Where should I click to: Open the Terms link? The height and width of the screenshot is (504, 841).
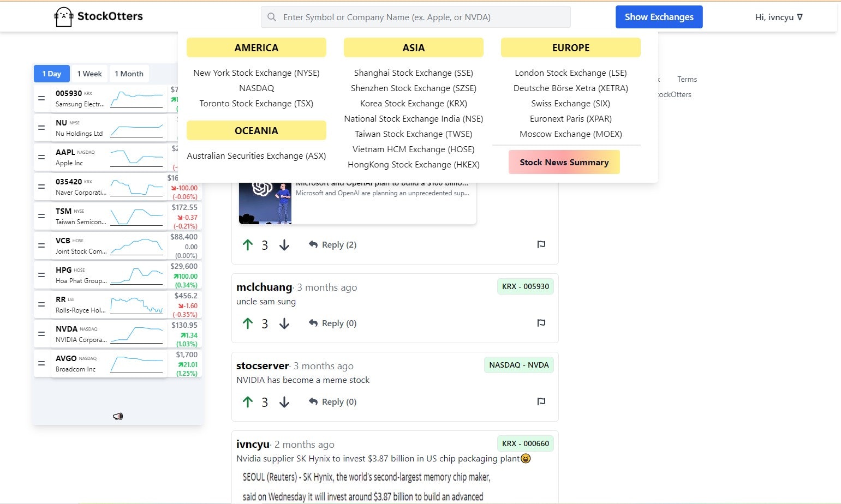coord(687,79)
